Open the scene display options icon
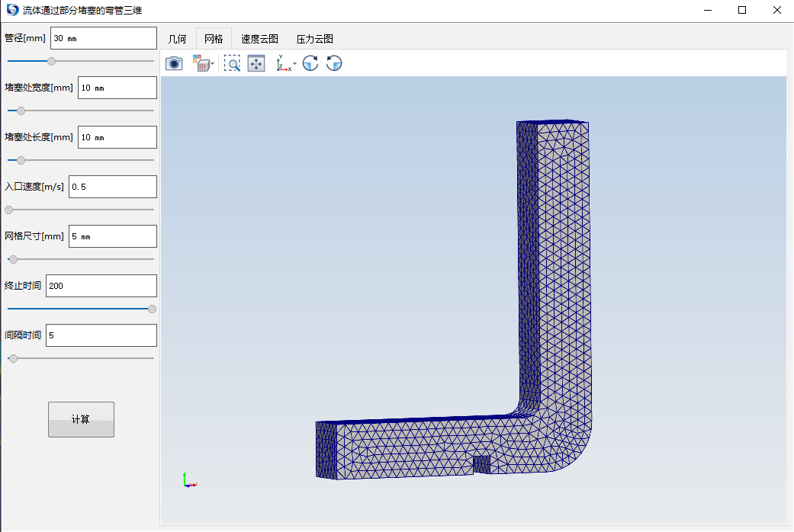 [201, 64]
